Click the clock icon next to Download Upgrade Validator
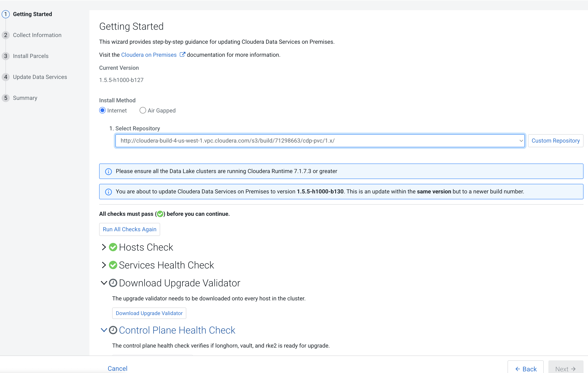 pos(113,283)
